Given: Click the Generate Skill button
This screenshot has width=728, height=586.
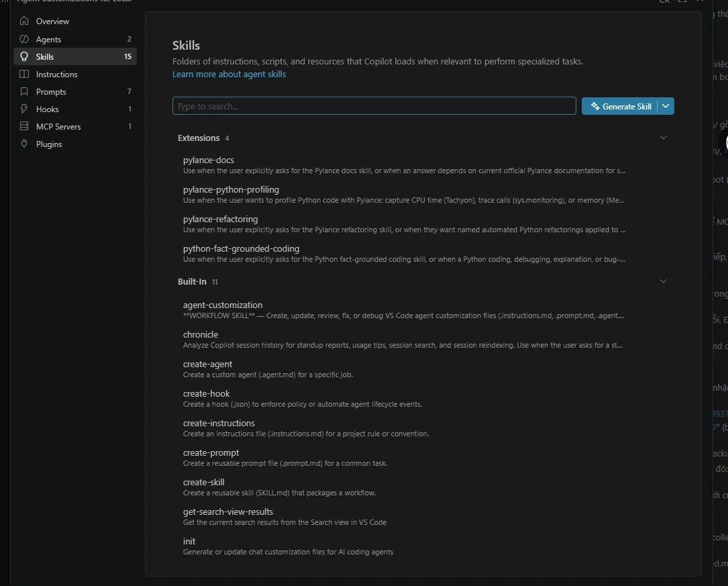Looking at the screenshot, I should pyautogui.click(x=619, y=106).
